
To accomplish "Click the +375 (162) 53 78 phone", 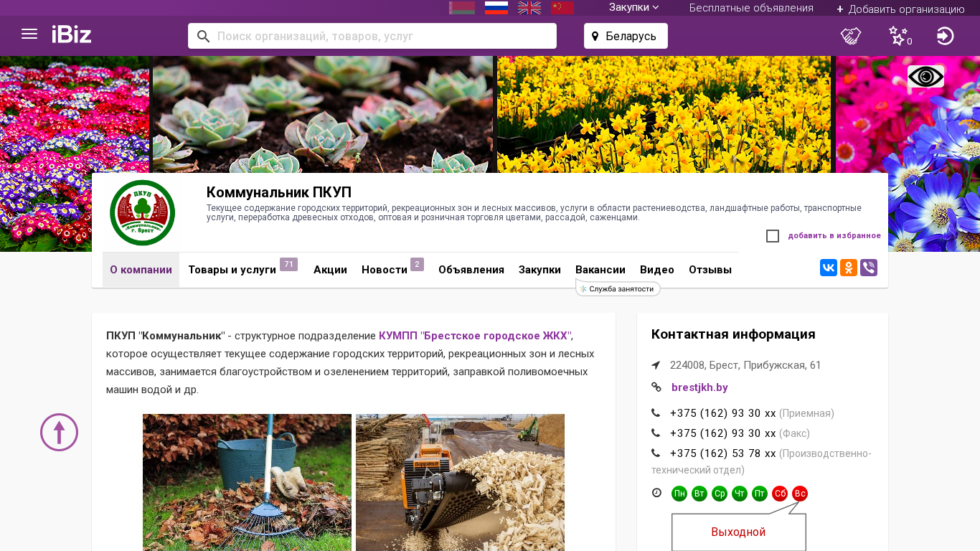I will (723, 453).
